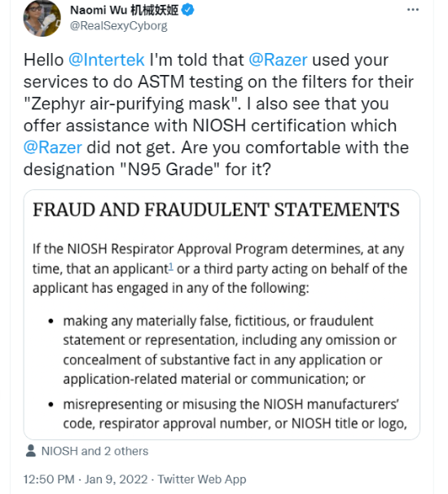Open the Naomi Wu display name link
This screenshot has height=494, width=448.
(125, 10)
